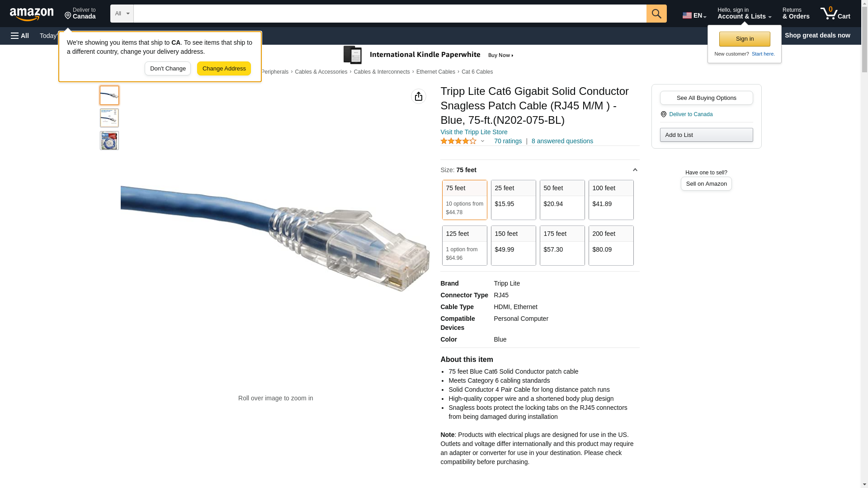The width and height of the screenshot is (868, 488).
Task: Select the second product thumbnail image
Action: (x=109, y=118)
